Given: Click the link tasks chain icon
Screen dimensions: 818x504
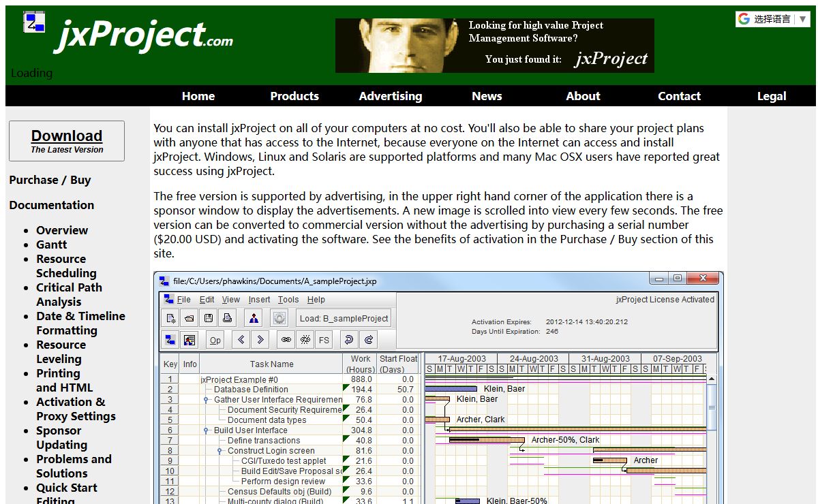Looking at the screenshot, I should (x=286, y=340).
